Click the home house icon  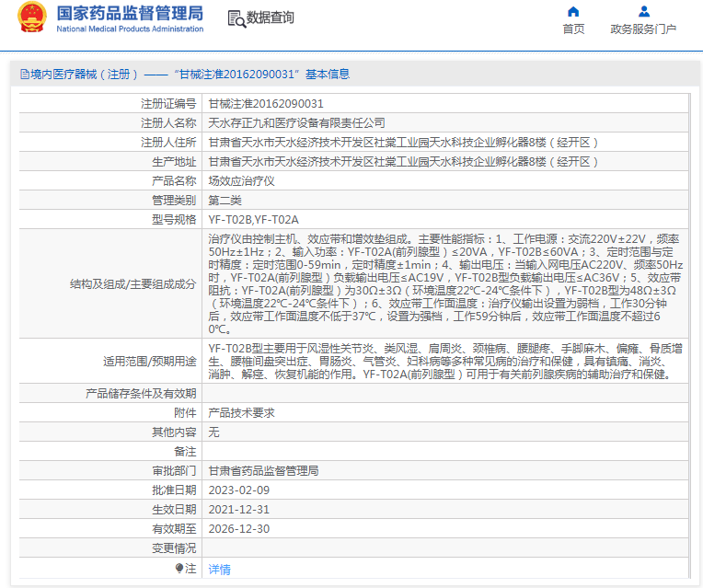[x=573, y=11]
